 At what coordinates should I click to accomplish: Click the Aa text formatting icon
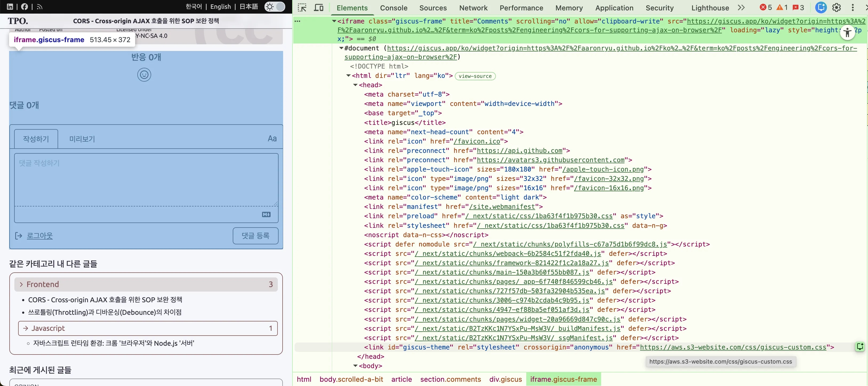(x=272, y=138)
